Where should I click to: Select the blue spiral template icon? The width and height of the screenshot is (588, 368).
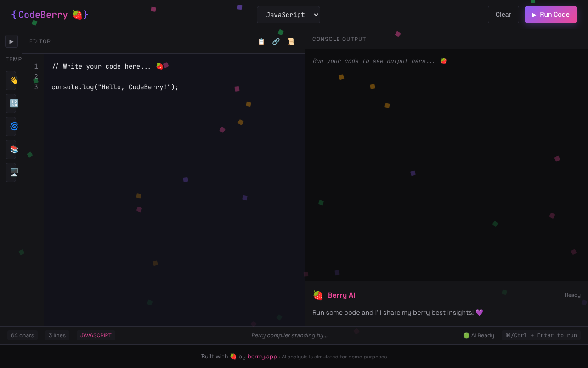point(11,126)
